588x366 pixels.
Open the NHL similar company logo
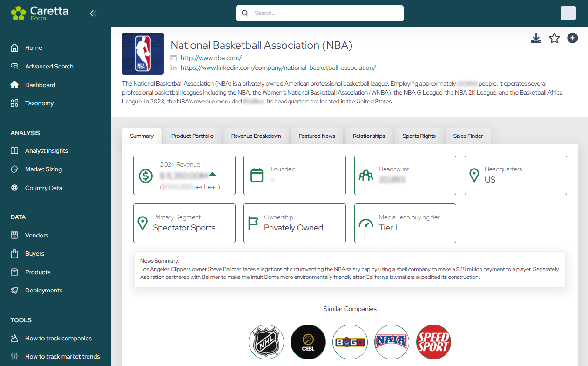click(266, 342)
